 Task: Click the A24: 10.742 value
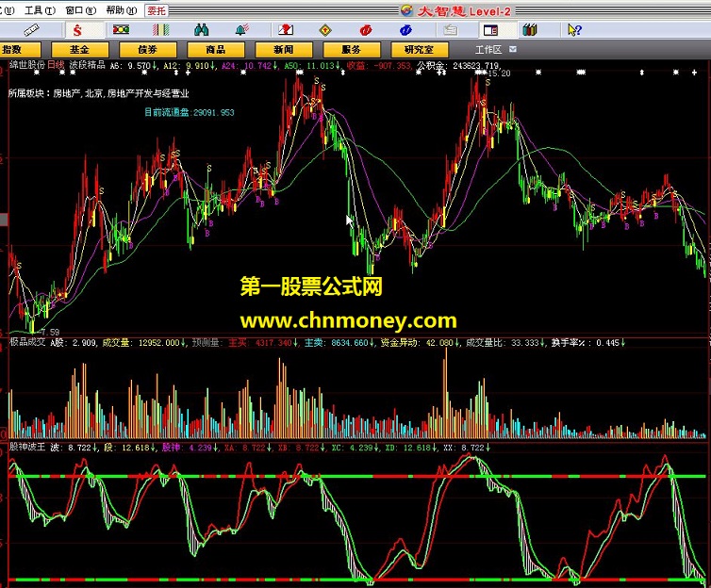tap(250, 66)
